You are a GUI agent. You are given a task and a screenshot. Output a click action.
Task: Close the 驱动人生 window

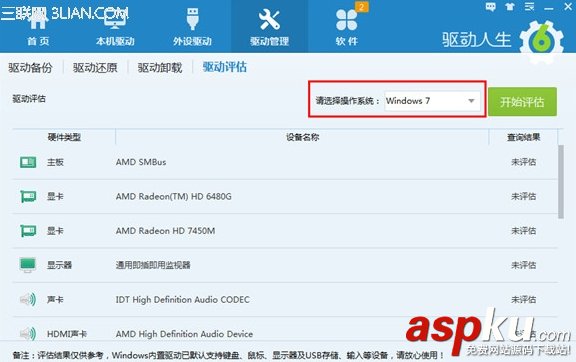[x=568, y=7]
